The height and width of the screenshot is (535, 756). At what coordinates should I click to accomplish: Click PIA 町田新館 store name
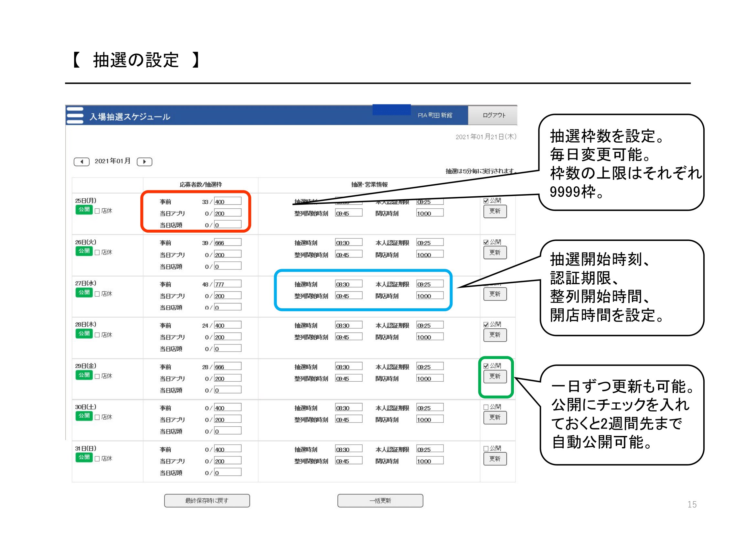(x=435, y=115)
